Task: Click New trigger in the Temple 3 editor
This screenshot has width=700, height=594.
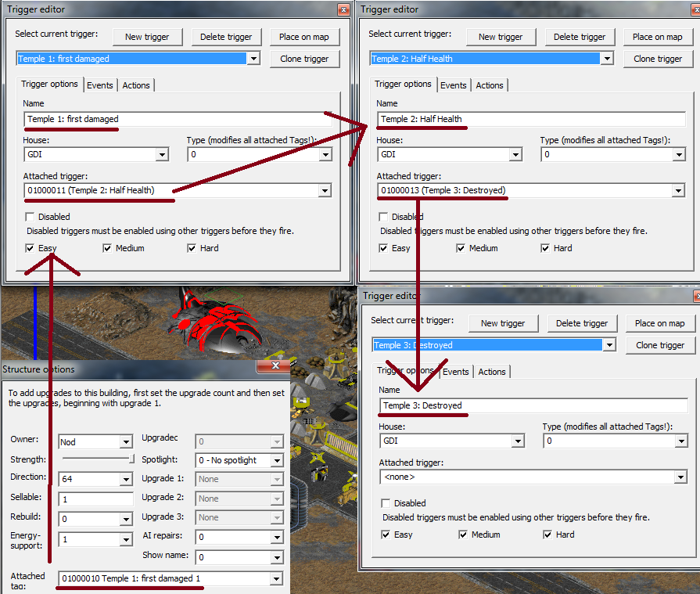Action: (x=503, y=323)
